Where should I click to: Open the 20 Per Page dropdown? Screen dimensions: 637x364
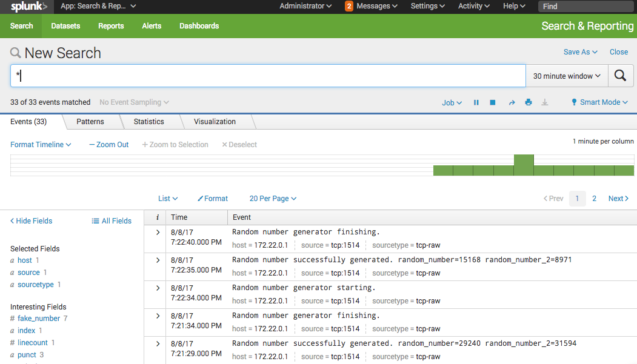(x=273, y=199)
